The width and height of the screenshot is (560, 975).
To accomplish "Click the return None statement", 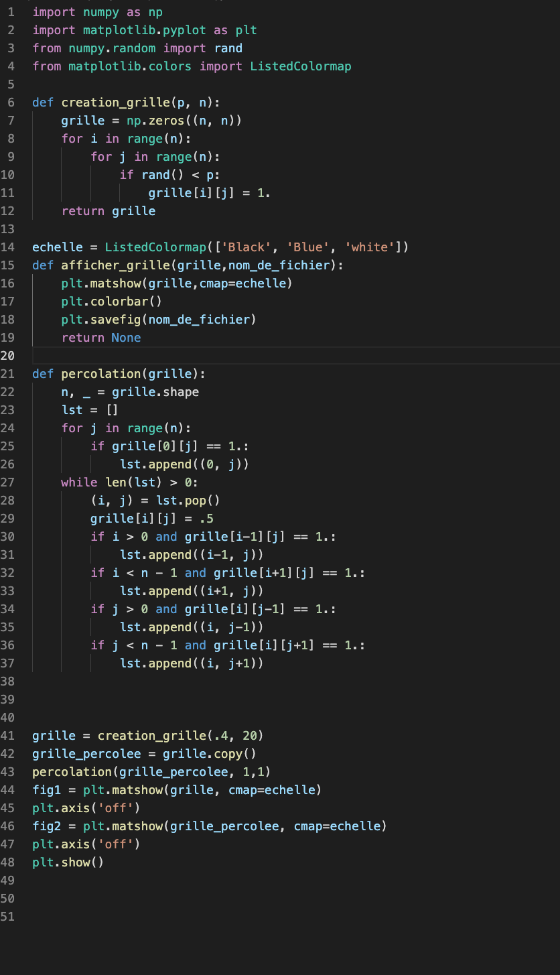I will 100,337.
